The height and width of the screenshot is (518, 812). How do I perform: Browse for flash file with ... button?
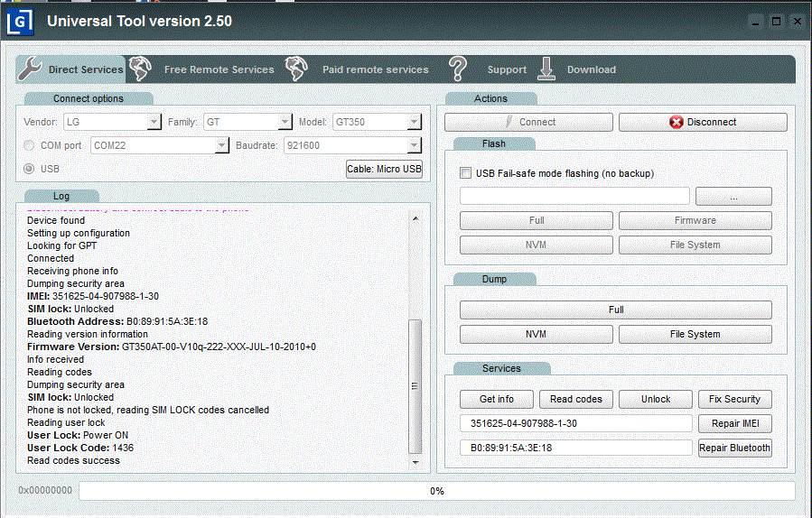click(x=733, y=197)
